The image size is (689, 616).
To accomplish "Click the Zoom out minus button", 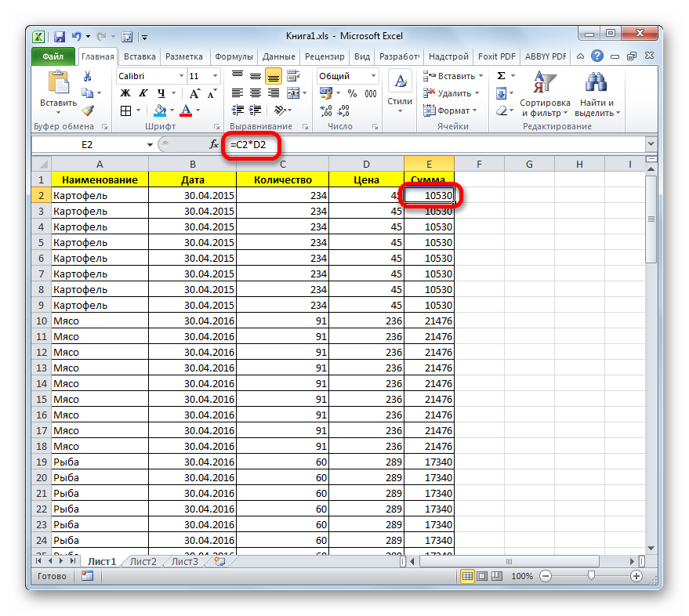I will click(546, 576).
